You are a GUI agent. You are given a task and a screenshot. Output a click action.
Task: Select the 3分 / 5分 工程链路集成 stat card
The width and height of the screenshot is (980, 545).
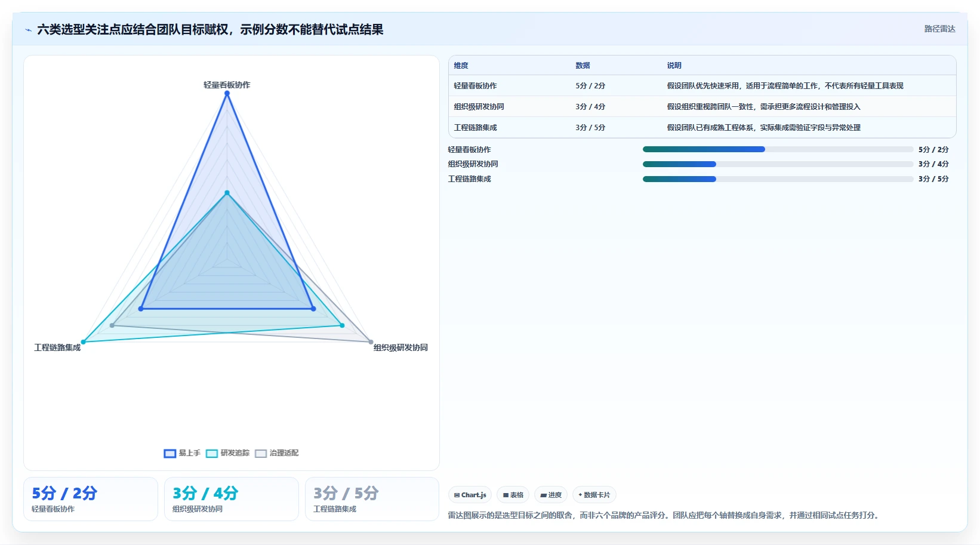point(372,499)
